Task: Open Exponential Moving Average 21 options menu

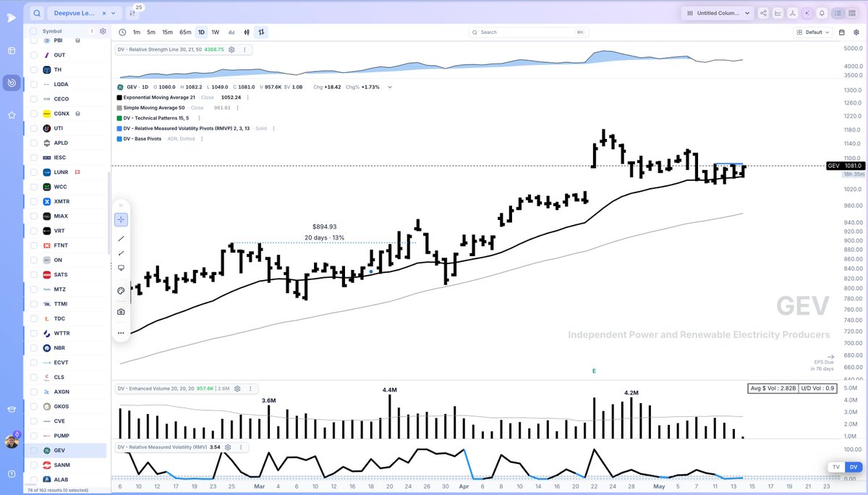Action: (248, 97)
